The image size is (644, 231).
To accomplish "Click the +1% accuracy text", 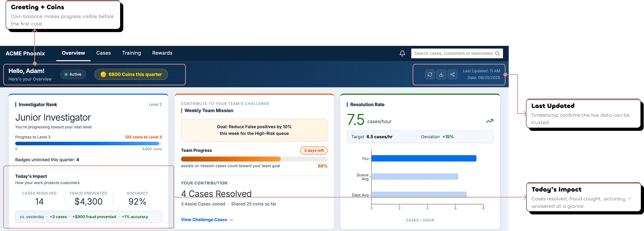I will (135, 217).
